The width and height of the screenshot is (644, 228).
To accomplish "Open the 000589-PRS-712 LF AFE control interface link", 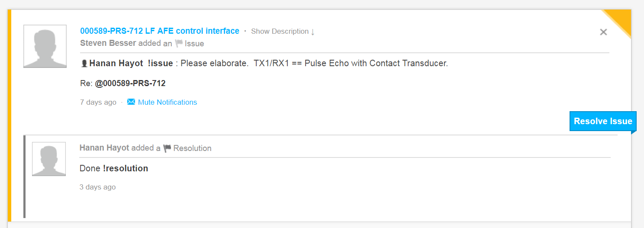I will click(x=160, y=31).
